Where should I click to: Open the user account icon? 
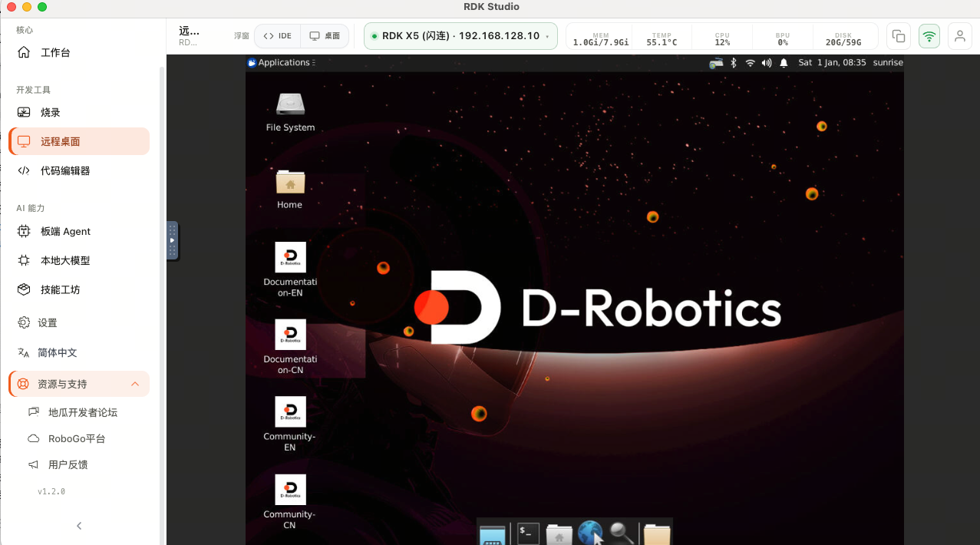coord(959,36)
